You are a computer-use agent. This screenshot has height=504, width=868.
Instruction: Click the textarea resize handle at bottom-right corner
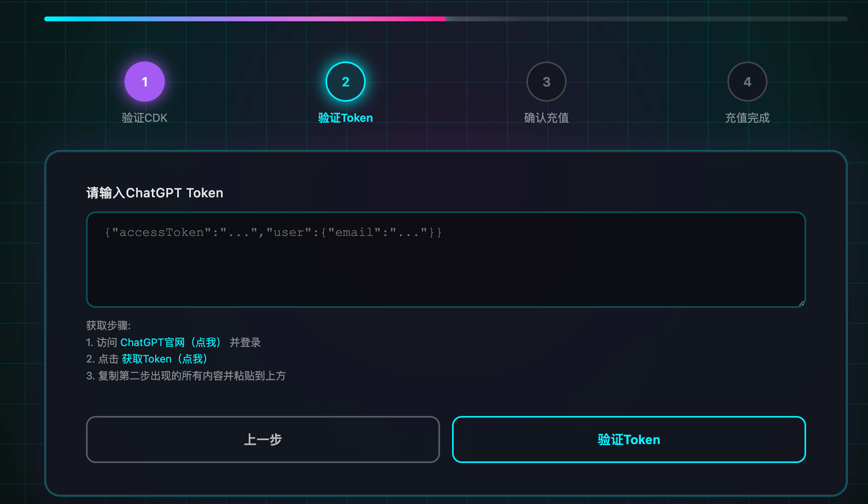click(x=800, y=303)
